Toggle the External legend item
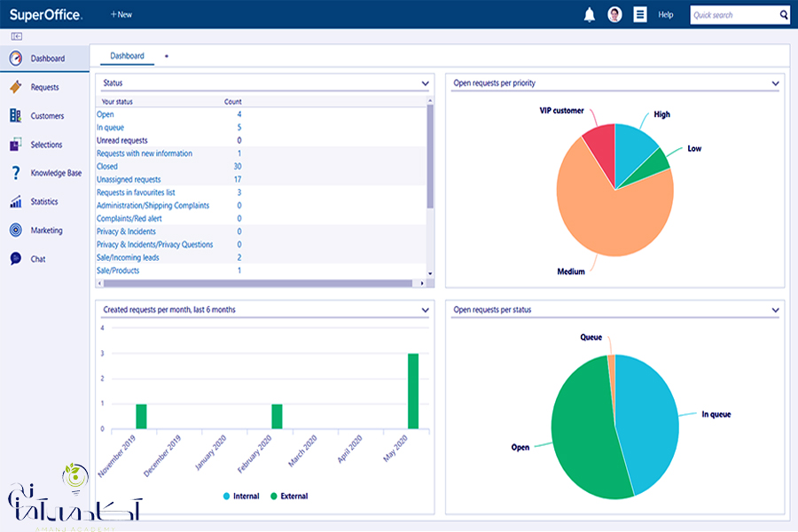The height and width of the screenshot is (532, 798). (x=289, y=496)
